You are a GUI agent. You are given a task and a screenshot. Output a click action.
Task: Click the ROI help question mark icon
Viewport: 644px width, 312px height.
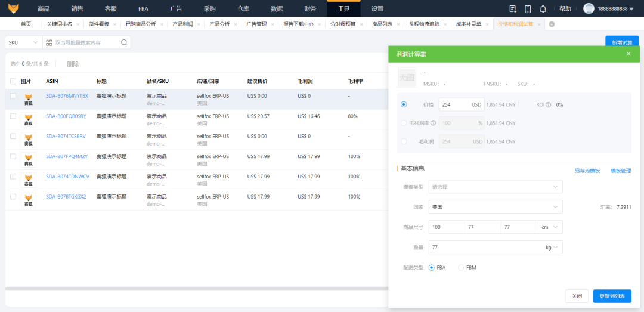coord(548,104)
